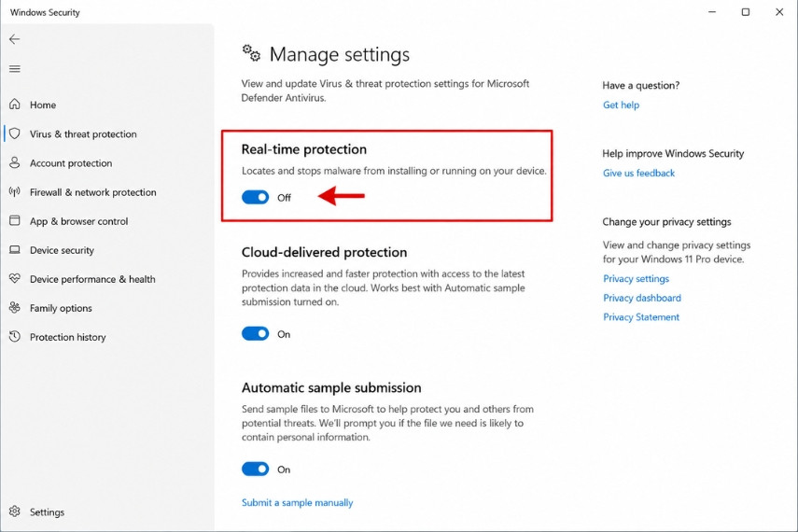Image resolution: width=798 pixels, height=532 pixels.
Task: Click the Real-time protection heading
Action: pyautogui.click(x=304, y=149)
